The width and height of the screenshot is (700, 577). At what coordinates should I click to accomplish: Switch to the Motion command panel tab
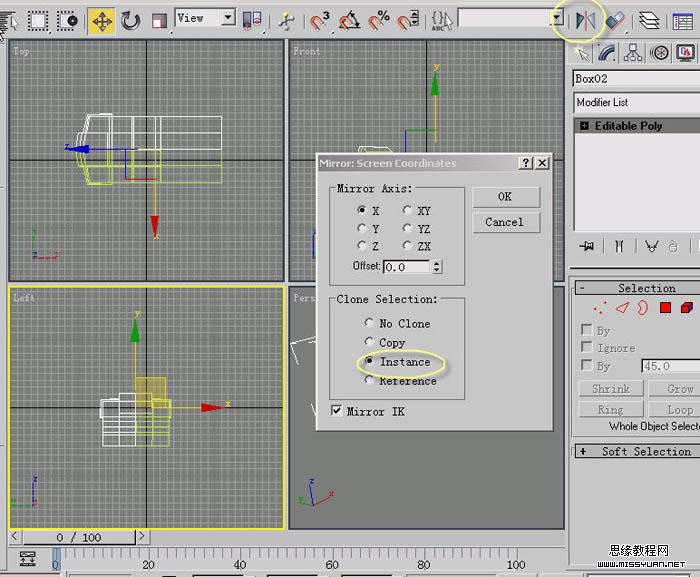[659, 53]
